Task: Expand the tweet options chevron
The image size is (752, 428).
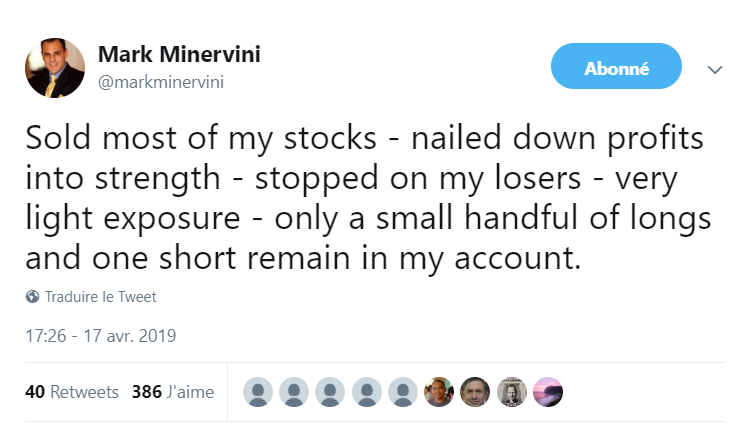Action: (x=714, y=70)
